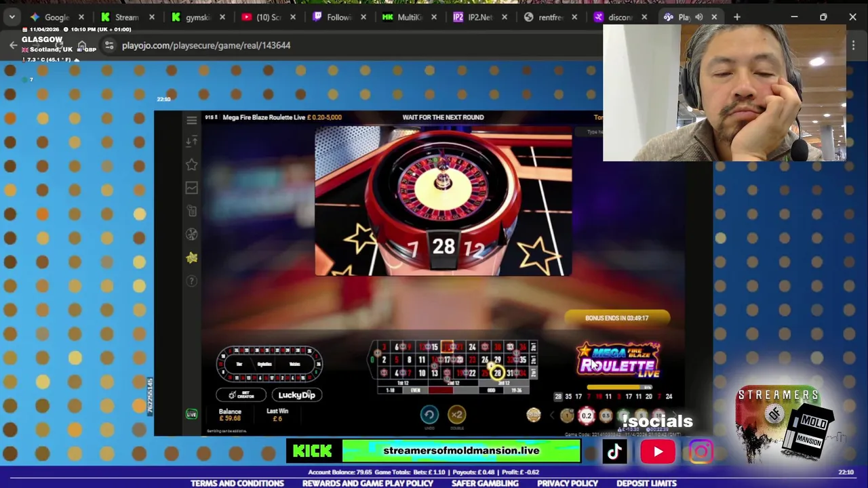Open the tab search dropdown arrow
The image size is (868, 488).
point(12,17)
